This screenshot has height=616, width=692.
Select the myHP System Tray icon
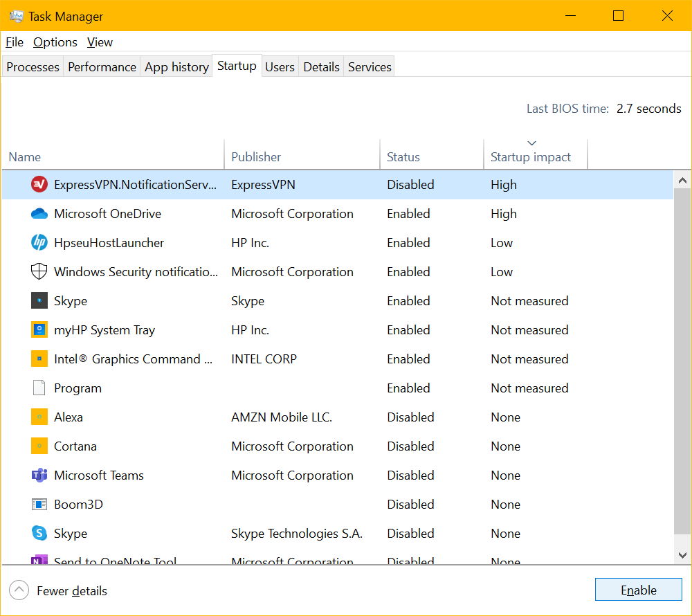pos(39,330)
